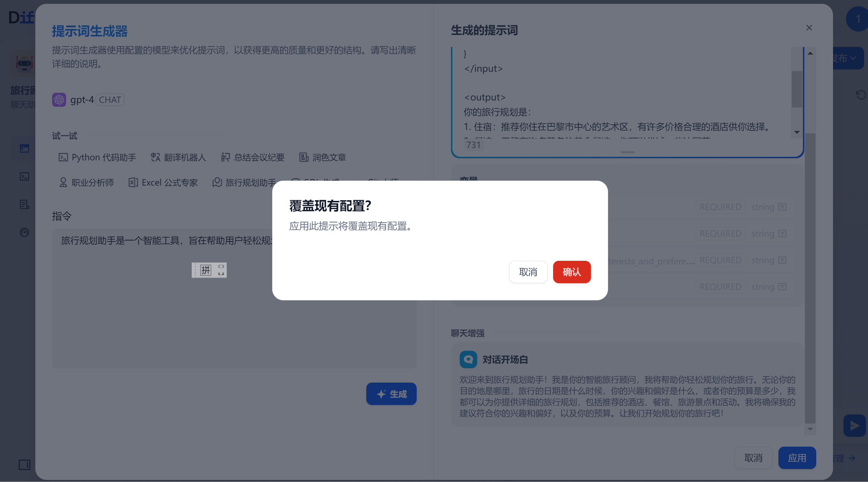The height and width of the screenshot is (482, 868).
Task: Click the 对话开场白 chat icon
Action: (468, 359)
